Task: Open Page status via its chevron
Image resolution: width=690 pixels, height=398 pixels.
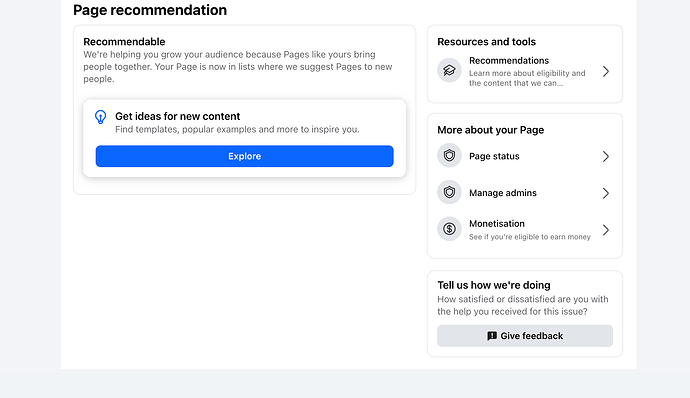Action: click(606, 156)
